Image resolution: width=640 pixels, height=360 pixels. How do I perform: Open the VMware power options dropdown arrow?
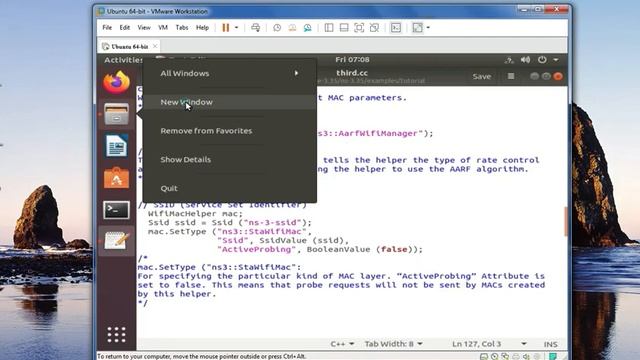pyautogui.click(x=236, y=27)
